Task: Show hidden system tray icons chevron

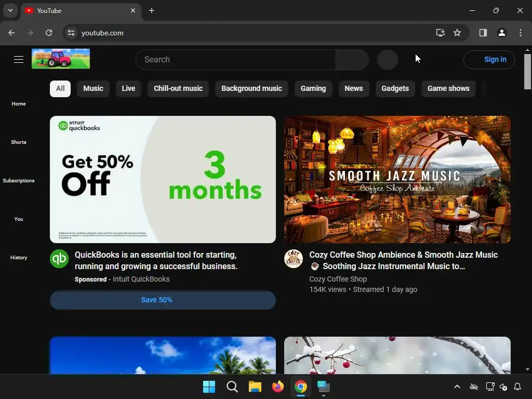Action: (457, 387)
